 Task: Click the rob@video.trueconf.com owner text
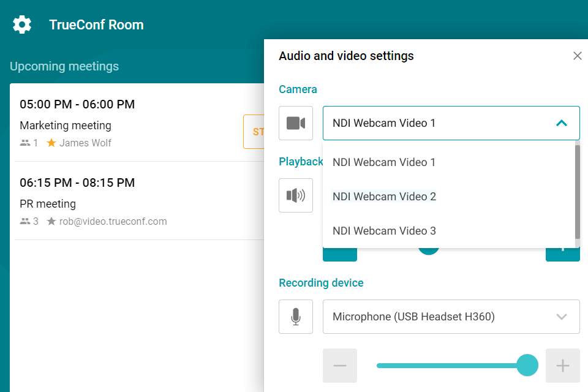pyautogui.click(x=113, y=221)
